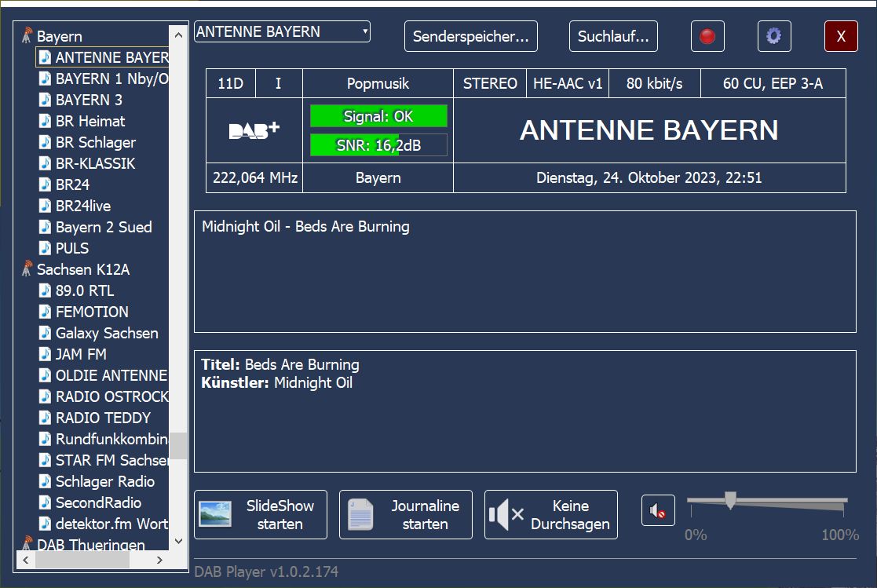Select the BAYERN 1 Nby/O station
This screenshot has width=877, height=588.
click(x=111, y=79)
